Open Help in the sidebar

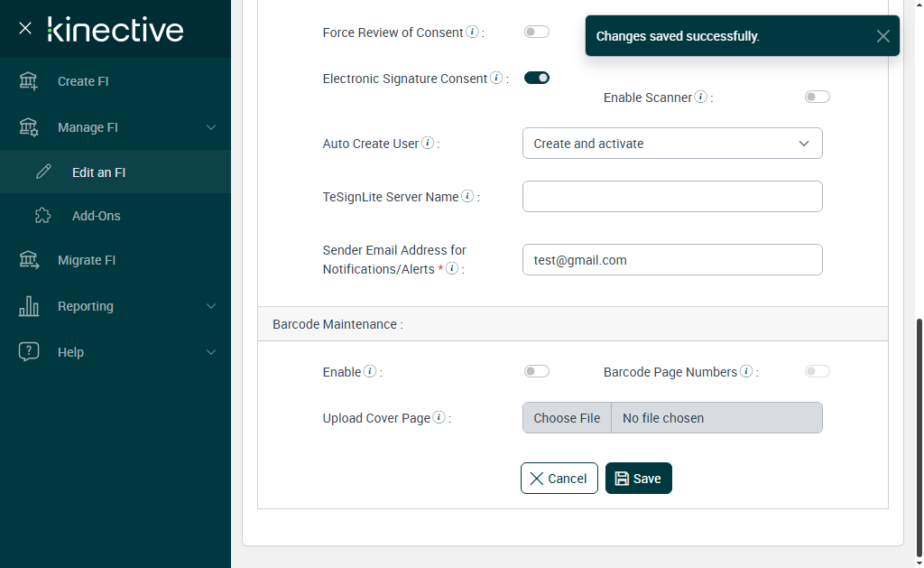115,352
